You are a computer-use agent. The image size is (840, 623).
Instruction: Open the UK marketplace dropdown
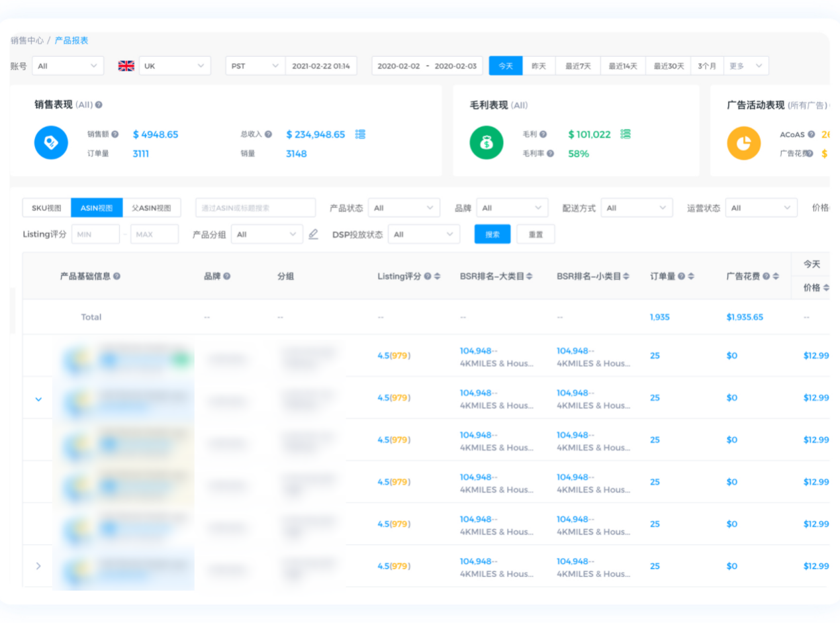click(x=175, y=66)
